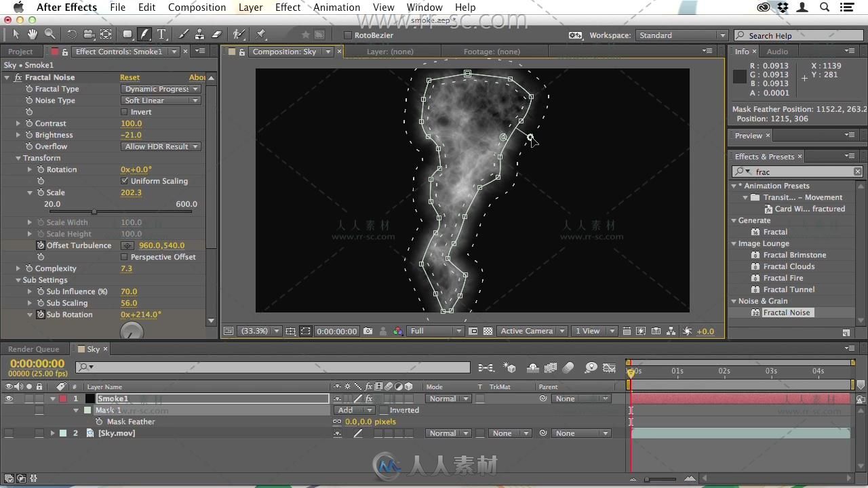Click the 02s mark on time ruler
This screenshot has width=868, height=488.
pos(724,371)
